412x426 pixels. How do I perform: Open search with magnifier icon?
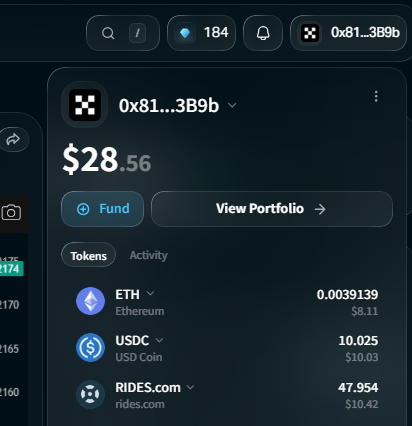(x=108, y=33)
